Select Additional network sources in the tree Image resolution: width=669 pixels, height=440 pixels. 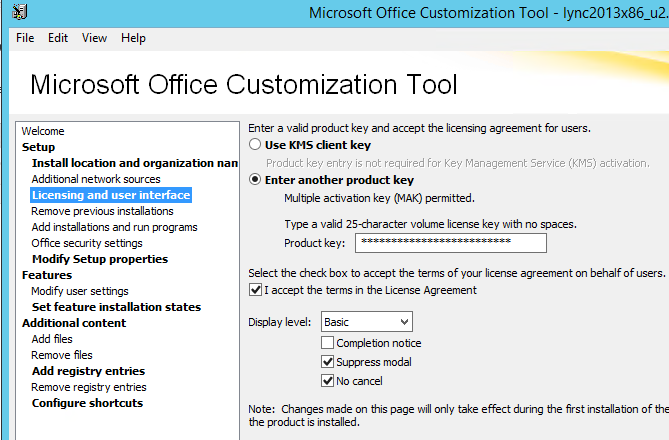[x=96, y=179]
